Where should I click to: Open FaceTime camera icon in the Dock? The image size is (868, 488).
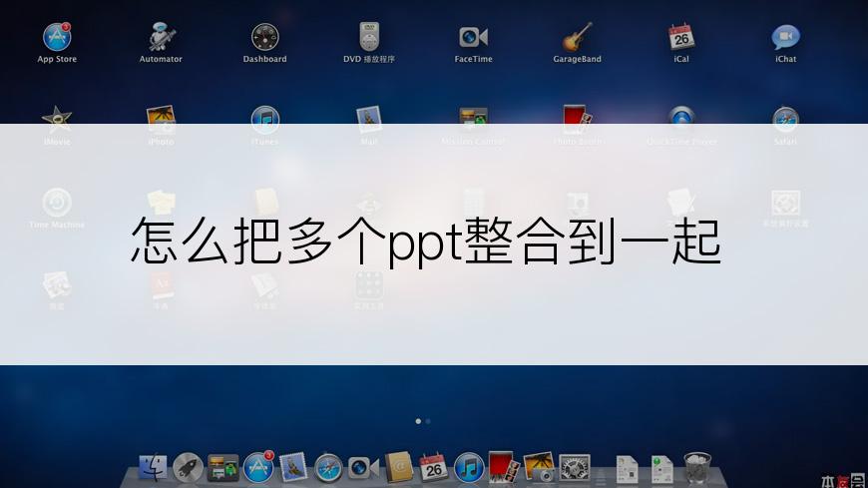363,468
